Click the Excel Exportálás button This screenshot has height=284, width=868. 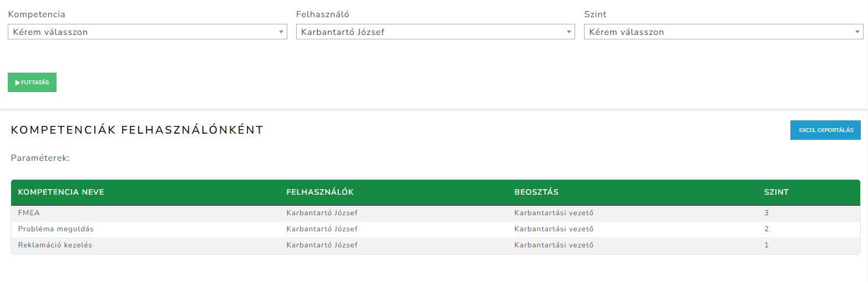(x=825, y=130)
